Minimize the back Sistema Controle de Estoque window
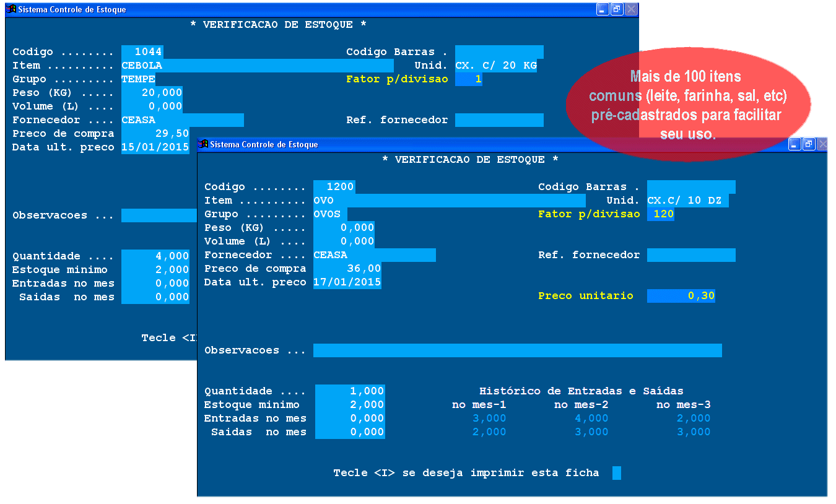836x504 pixels. point(603,9)
